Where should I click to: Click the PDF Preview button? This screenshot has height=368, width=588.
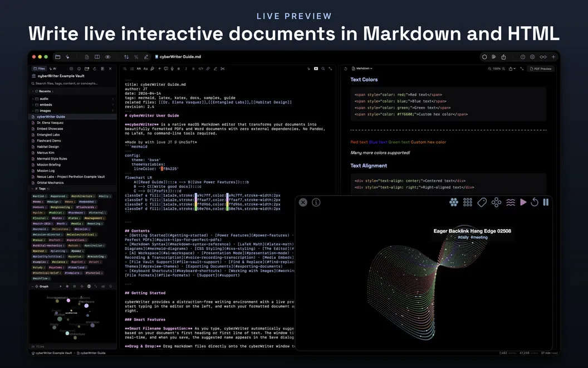[541, 69]
